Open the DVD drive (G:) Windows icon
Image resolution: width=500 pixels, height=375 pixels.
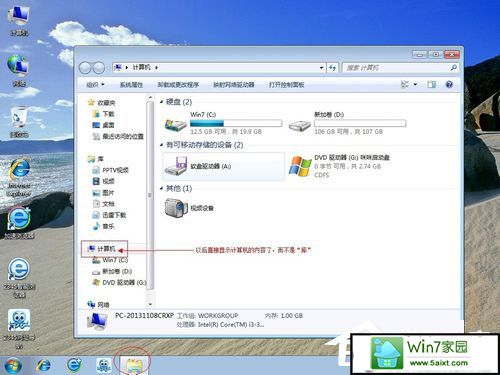pos(299,166)
